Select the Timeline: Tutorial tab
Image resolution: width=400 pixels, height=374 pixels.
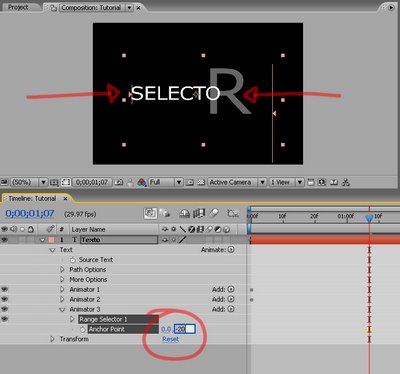(32, 199)
